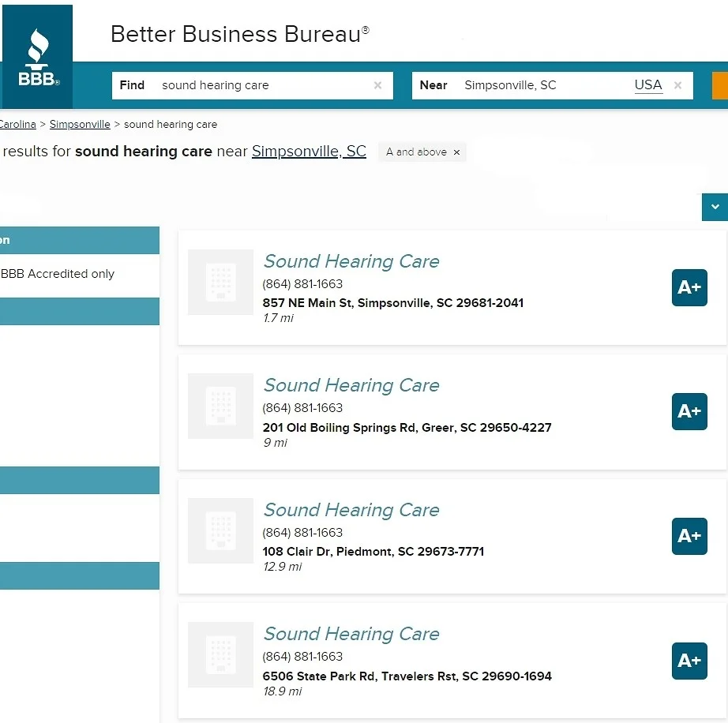Clear the Near location field

point(677,85)
